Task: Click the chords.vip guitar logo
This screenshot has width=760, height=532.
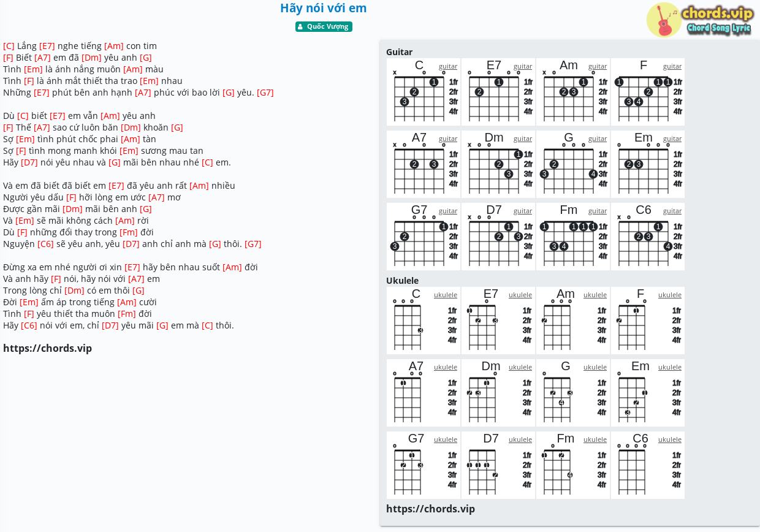Action: pyautogui.click(x=700, y=20)
